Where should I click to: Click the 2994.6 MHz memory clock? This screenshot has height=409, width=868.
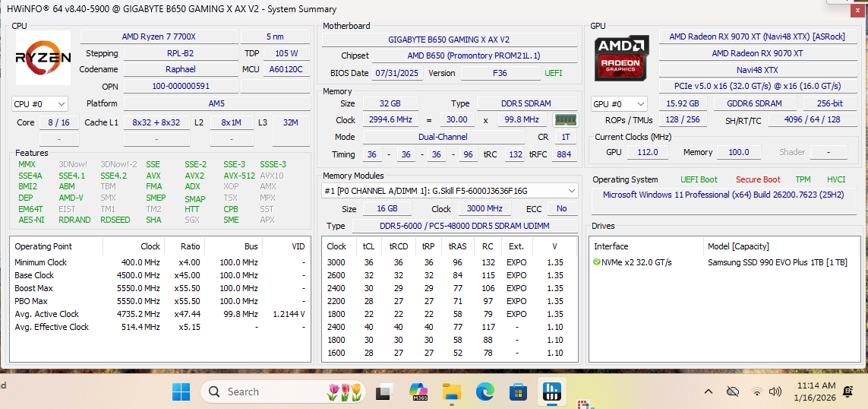point(390,119)
